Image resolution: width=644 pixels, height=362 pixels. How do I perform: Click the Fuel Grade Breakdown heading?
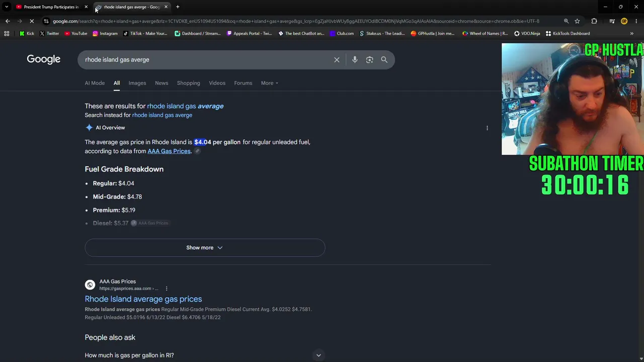(x=124, y=169)
